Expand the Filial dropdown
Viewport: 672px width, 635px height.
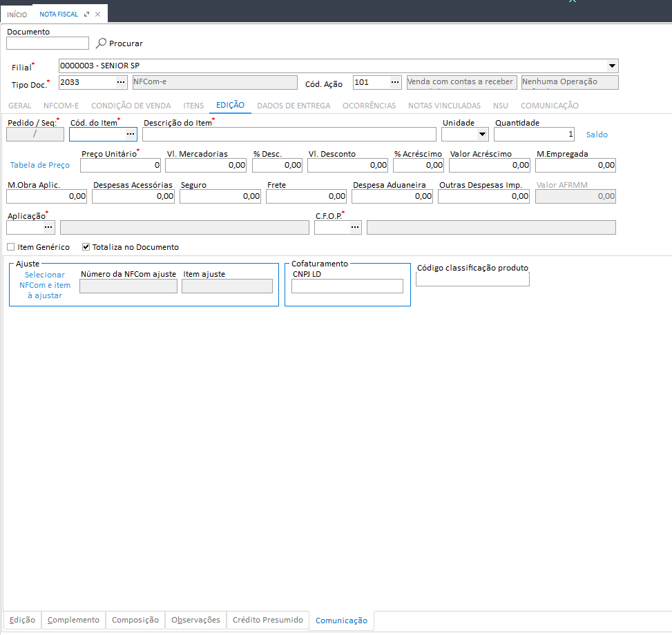612,66
